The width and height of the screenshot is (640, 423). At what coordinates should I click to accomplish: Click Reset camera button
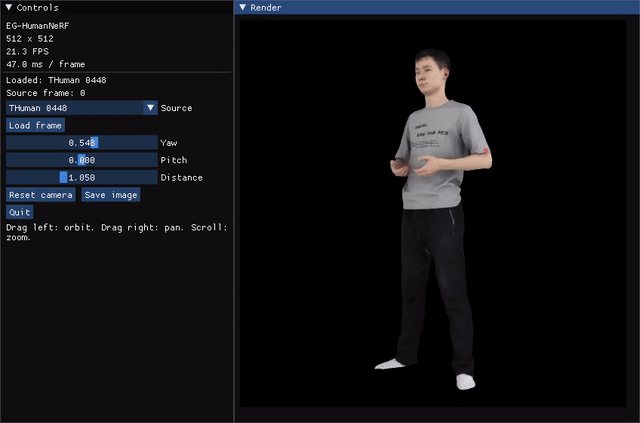[x=41, y=195]
